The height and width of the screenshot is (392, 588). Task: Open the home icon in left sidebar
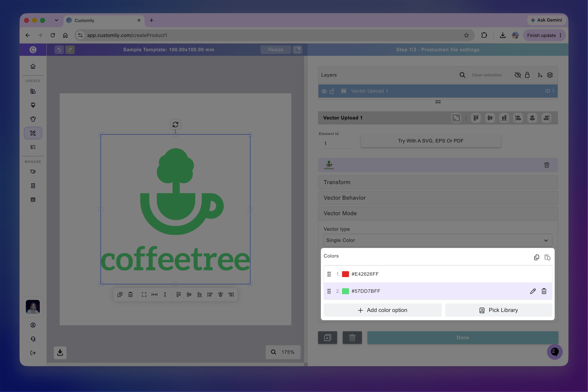click(x=33, y=66)
